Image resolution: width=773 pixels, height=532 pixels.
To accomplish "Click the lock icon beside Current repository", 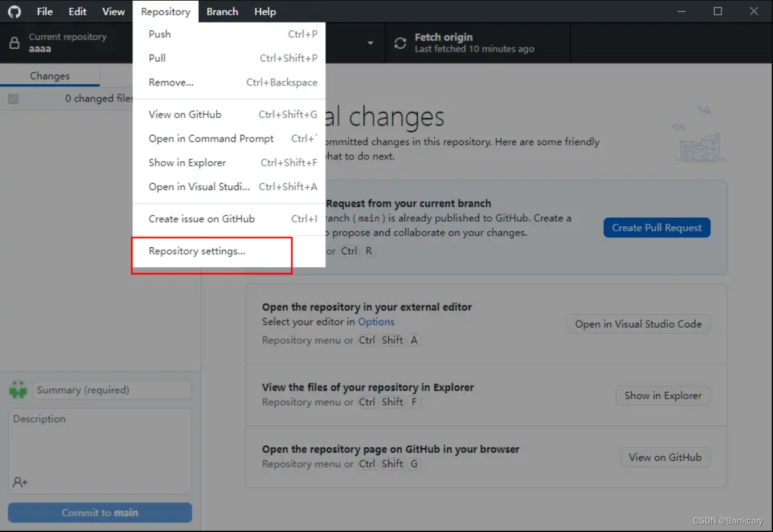I will tap(14, 42).
